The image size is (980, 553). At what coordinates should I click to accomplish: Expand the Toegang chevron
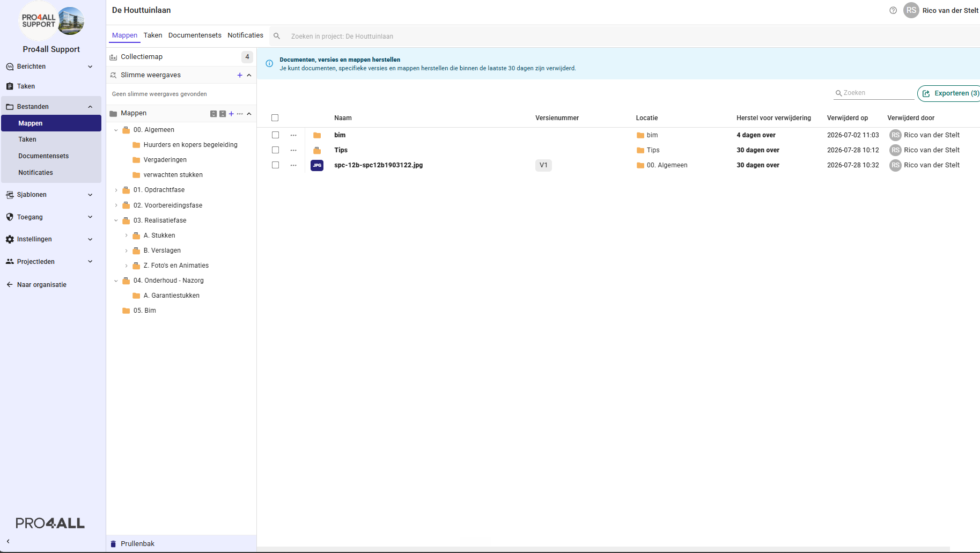click(90, 217)
